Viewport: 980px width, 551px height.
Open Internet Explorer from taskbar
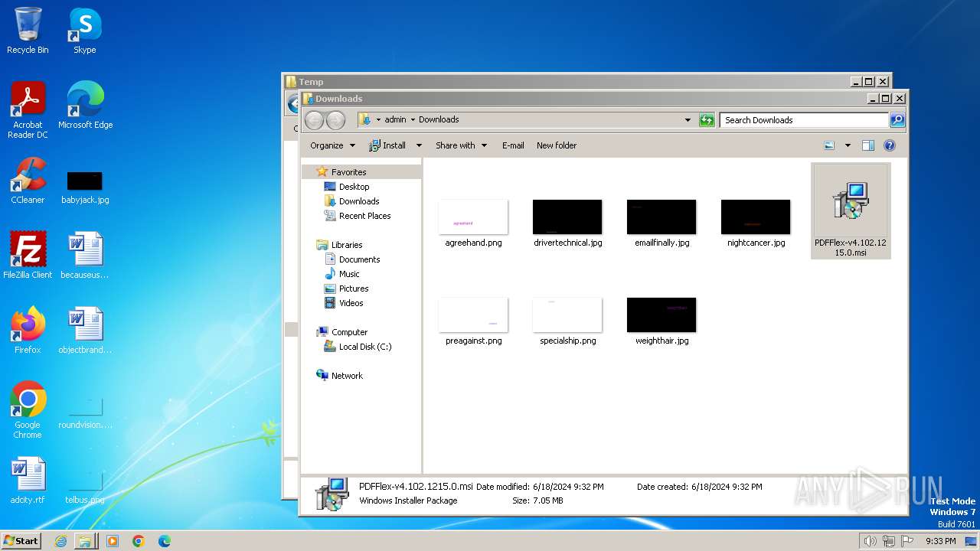pyautogui.click(x=60, y=541)
